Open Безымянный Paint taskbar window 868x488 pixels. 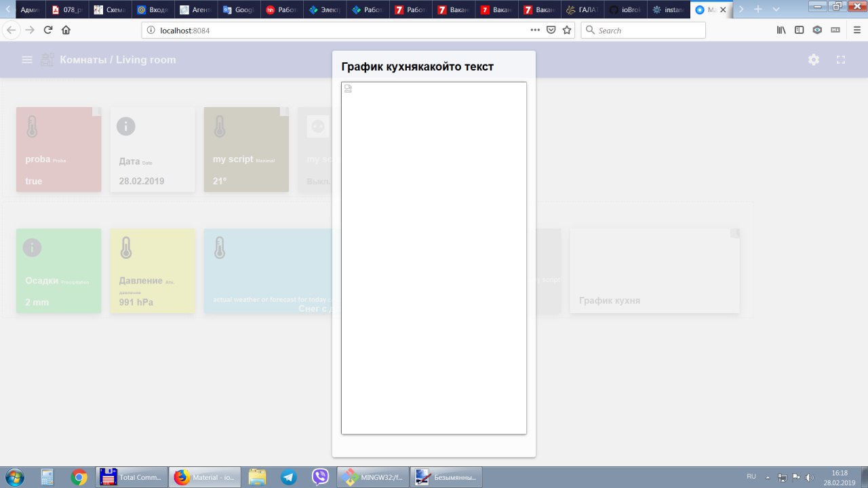tap(446, 477)
